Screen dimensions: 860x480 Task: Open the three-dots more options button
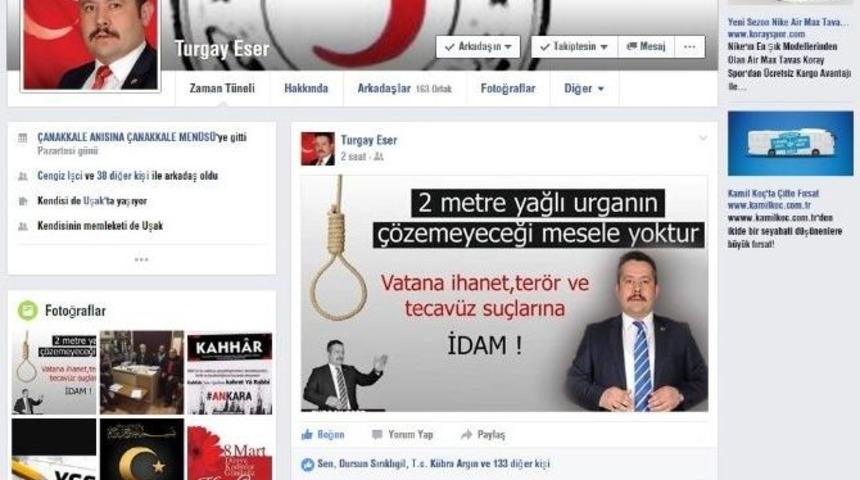pos(689,47)
